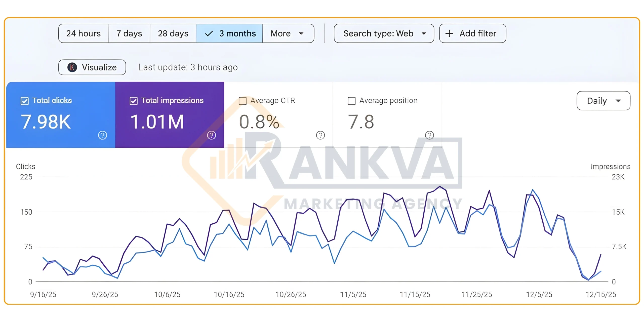Click the checkmark icon on 3 months
Image resolution: width=644 pixels, height=322 pixels.
[209, 33]
